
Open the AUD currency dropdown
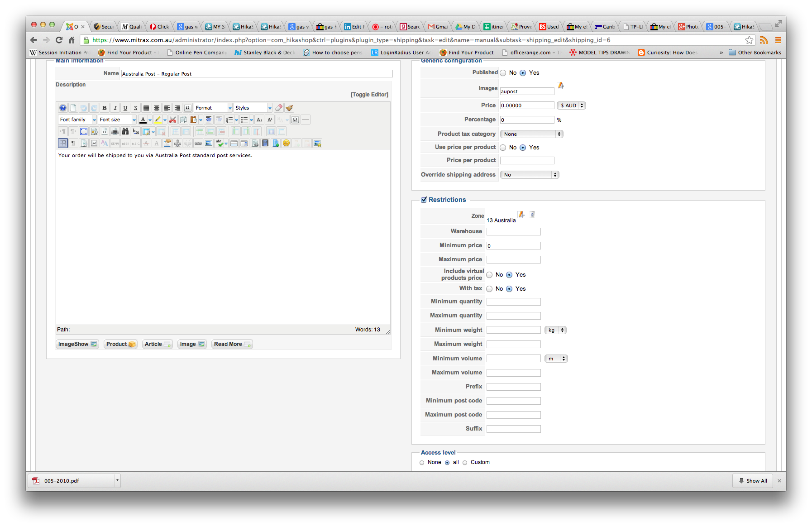(571, 105)
